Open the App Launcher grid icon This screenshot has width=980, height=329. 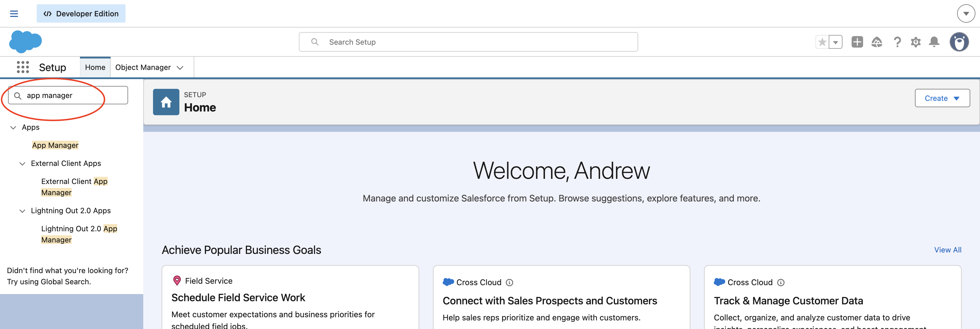click(23, 67)
